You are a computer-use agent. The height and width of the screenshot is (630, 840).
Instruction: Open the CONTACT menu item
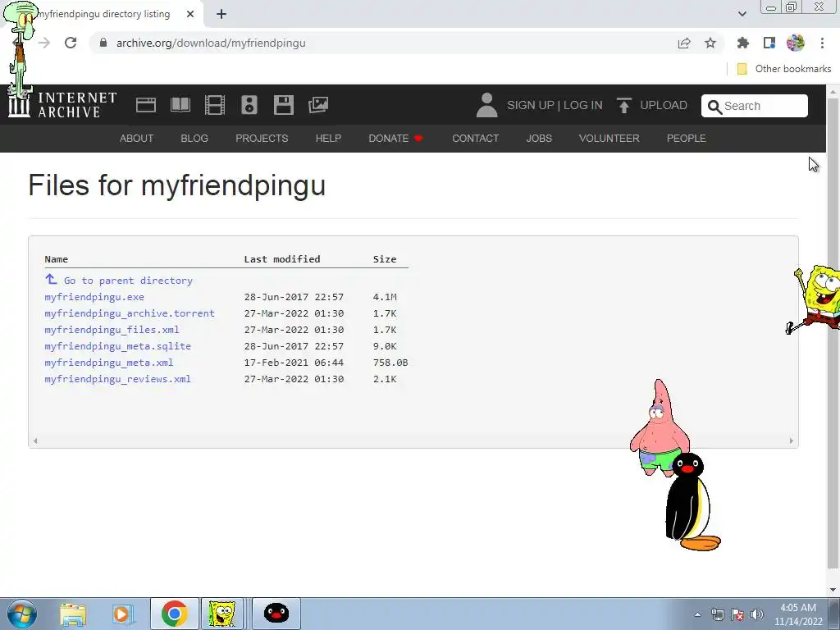tap(475, 138)
